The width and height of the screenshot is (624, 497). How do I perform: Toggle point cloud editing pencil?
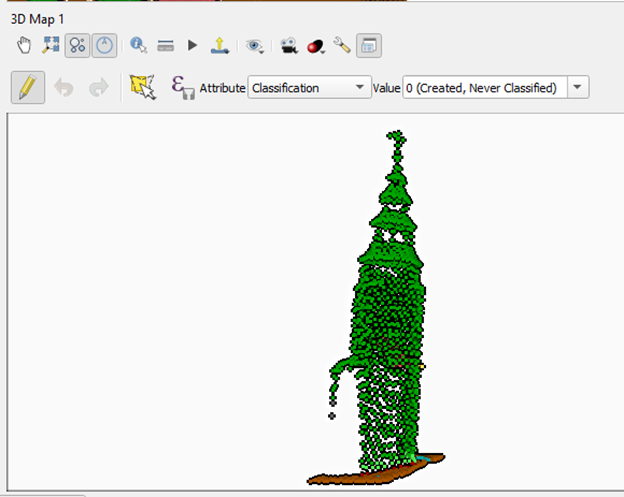[x=28, y=88]
